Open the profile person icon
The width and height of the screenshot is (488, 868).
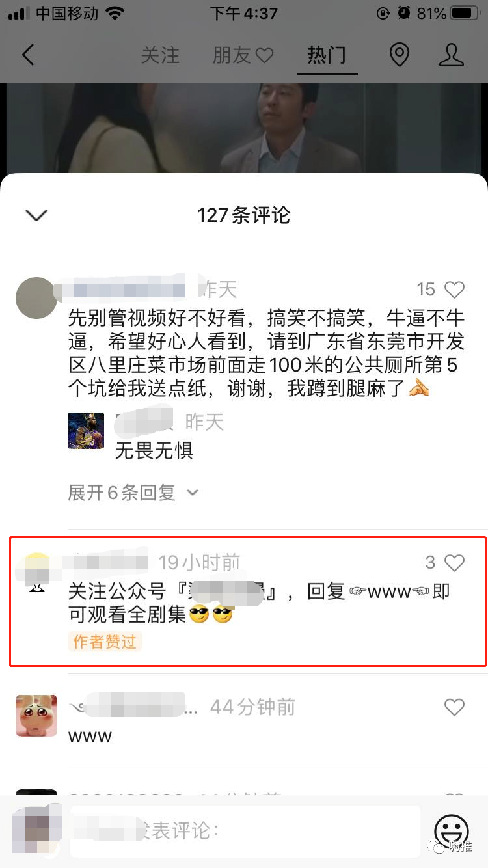point(451,55)
